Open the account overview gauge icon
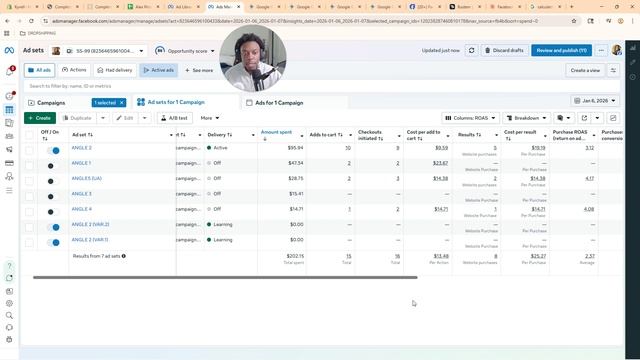This screenshot has width=640, height=360. click(9, 96)
